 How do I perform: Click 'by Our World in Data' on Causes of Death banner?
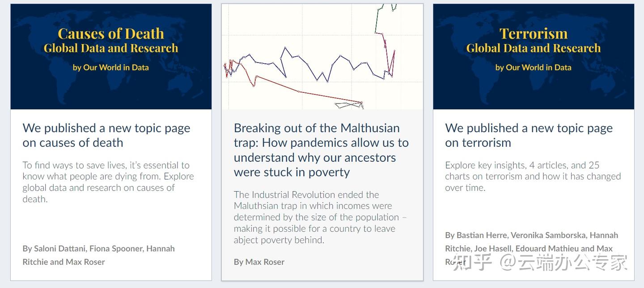click(x=111, y=67)
